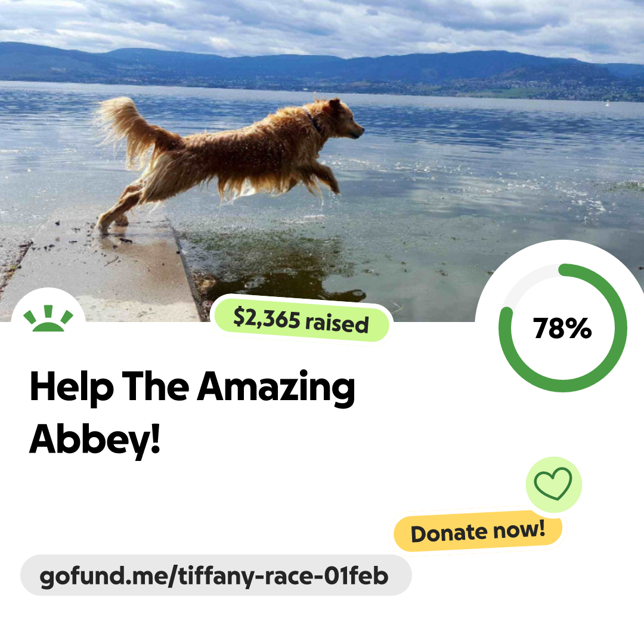Click the word Abbey! in the title
Image resolution: width=644 pixels, height=644 pixels.
[95, 440]
